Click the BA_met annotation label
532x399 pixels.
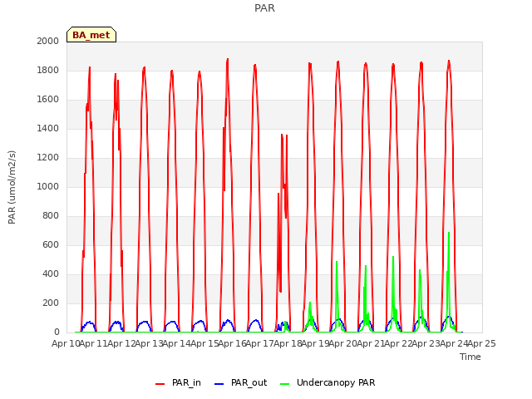click(x=91, y=35)
